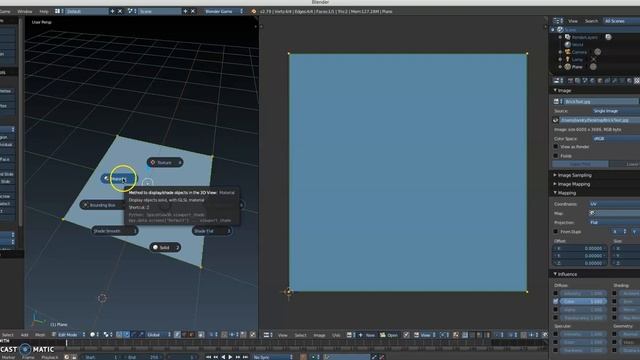Click Shade Smooth in the pie menu
Screen dimensions: 640x360
tap(115, 231)
